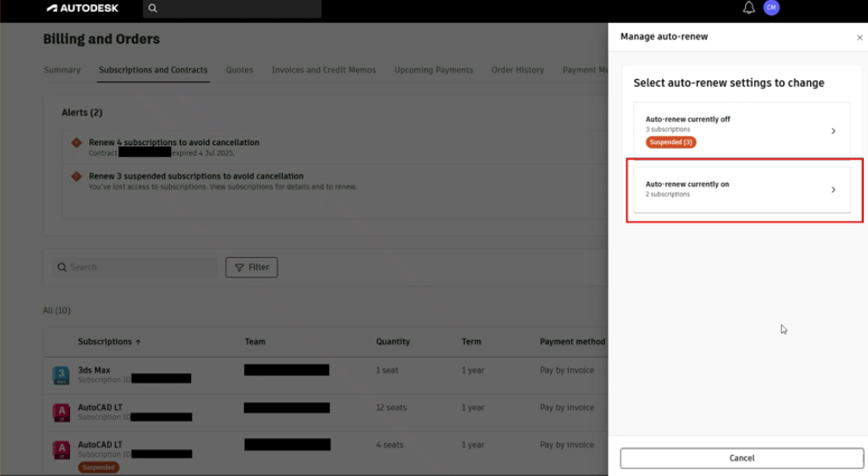Click the Filter button
The height and width of the screenshot is (476, 868).
coord(252,267)
